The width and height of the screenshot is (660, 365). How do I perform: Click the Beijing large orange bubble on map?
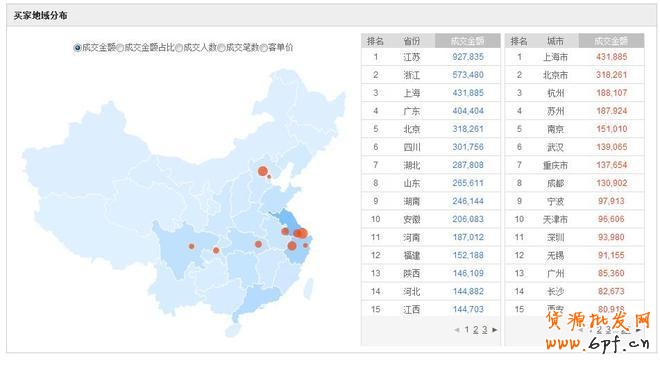(x=263, y=171)
